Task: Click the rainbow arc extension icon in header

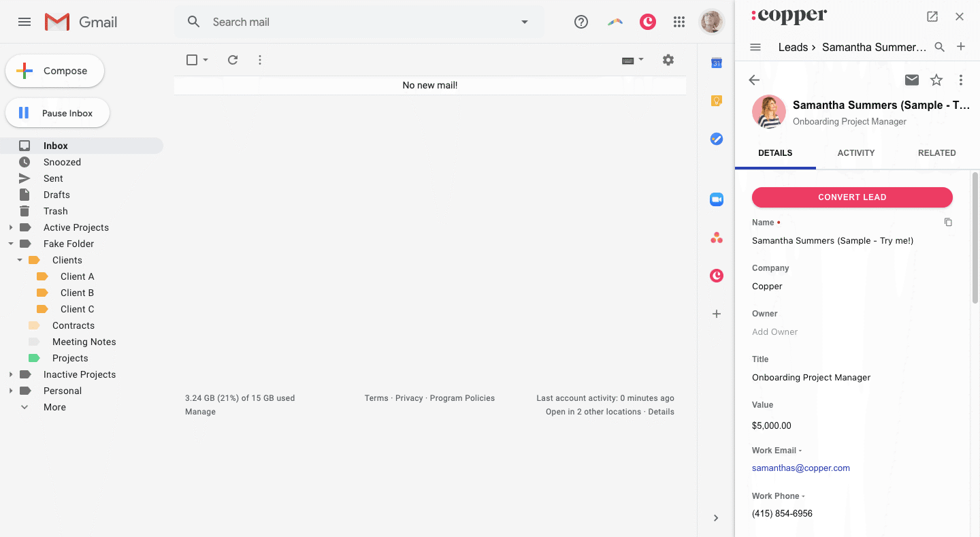Action: coord(615,22)
